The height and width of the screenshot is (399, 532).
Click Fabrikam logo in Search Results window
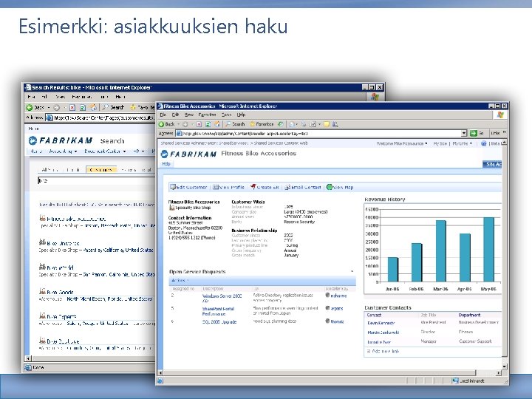[x=61, y=140]
